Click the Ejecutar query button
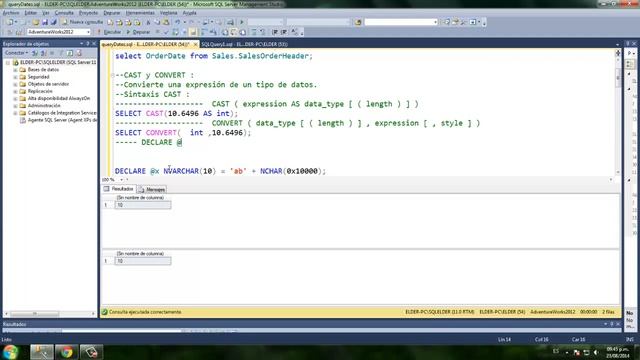Viewport: 640px width, 360px height. [x=109, y=32]
